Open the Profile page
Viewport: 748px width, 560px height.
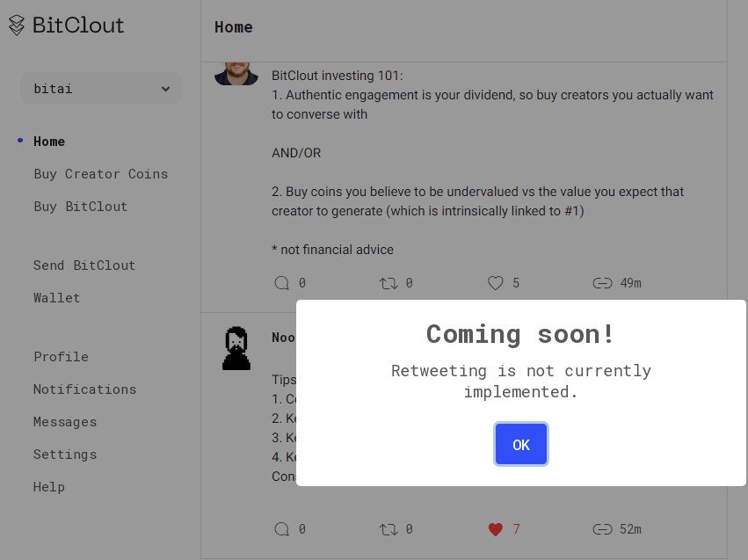coord(61,357)
